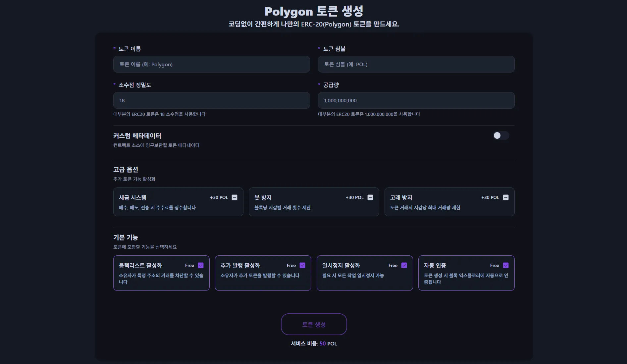Image resolution: width=627 pixels, height=364 pixels.
Task: Click the 토큰 생성 button
Action: pyautogui.click(x=314, y=324)
